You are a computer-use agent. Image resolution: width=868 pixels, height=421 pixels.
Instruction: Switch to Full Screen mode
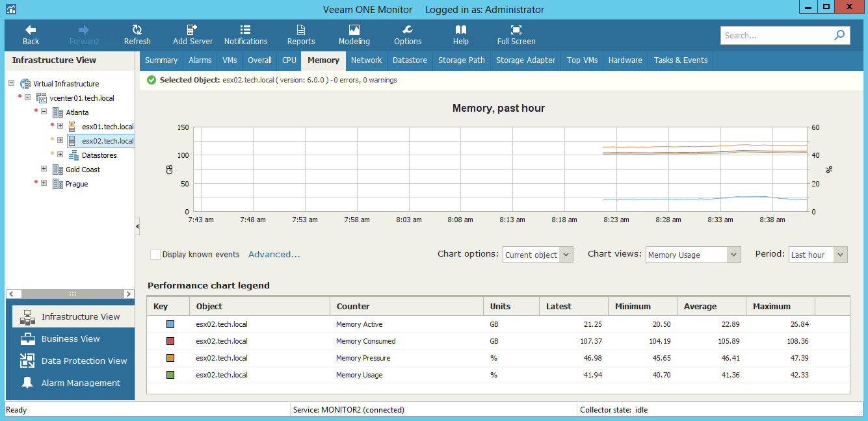click(516, 35)
